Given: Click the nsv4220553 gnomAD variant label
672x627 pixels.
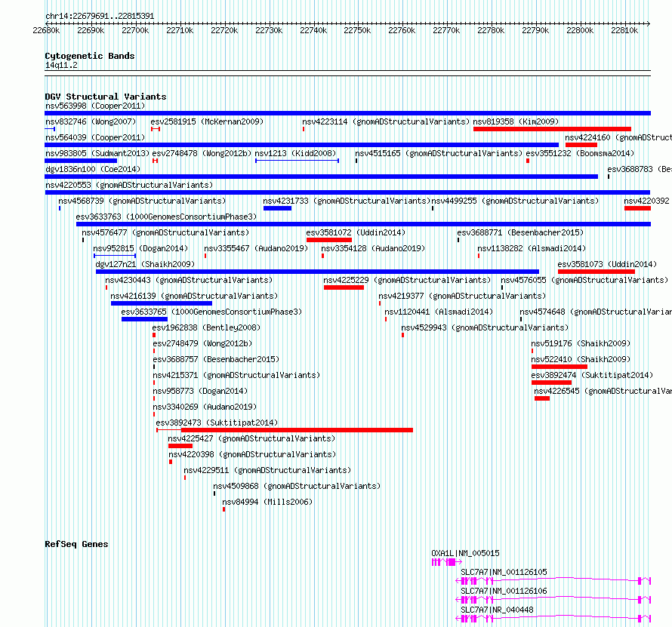Looking at the screenshot, I should [x=129, y=185].
